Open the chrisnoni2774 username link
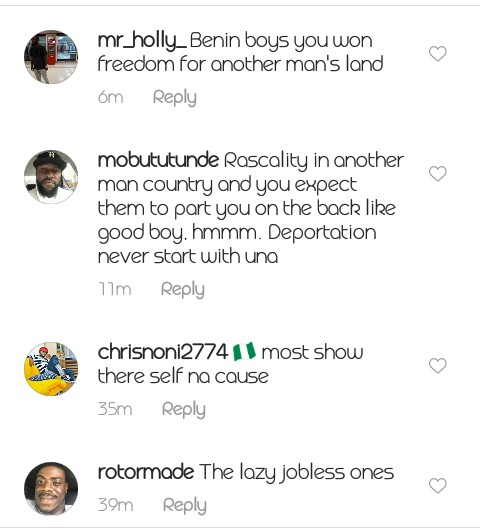Image resolution: width=480 pixels, height=532 pixels. click(x=163, y=352)
